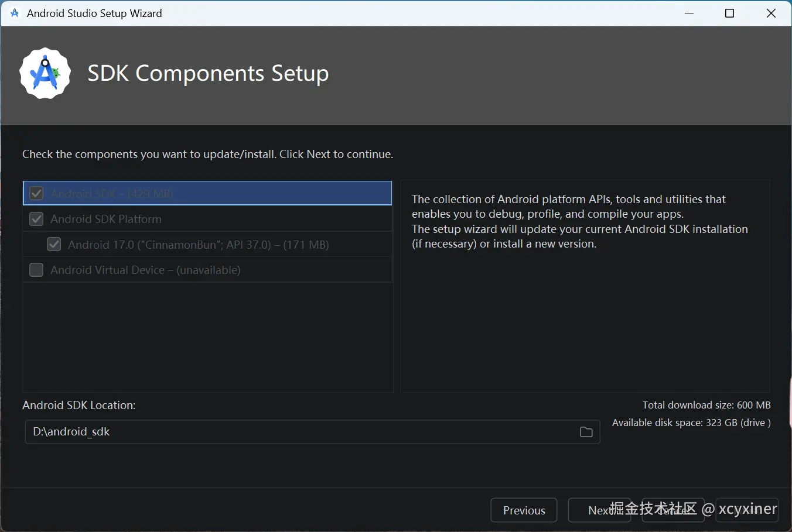Select the Android Virtual Device row label

(146, 270)
